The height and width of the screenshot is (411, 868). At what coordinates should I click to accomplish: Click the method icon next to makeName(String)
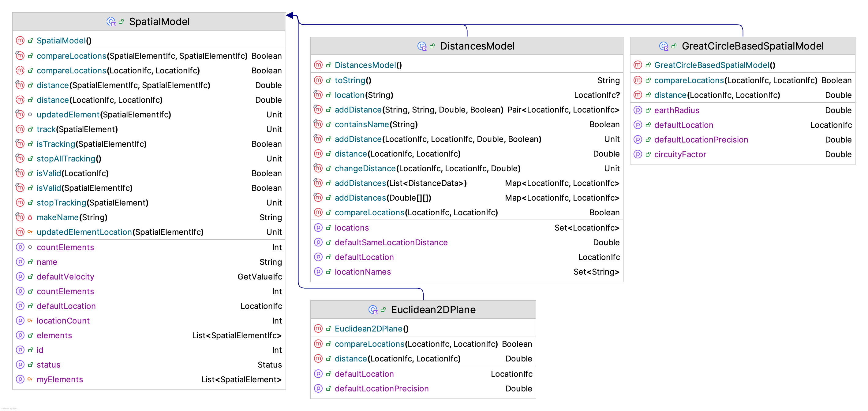coord(20,217)
